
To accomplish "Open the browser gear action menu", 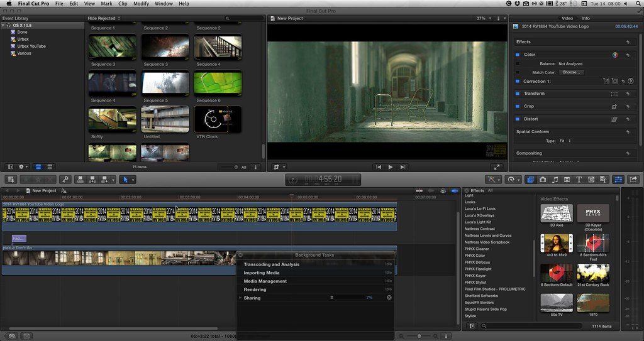I will click(23, 167).
